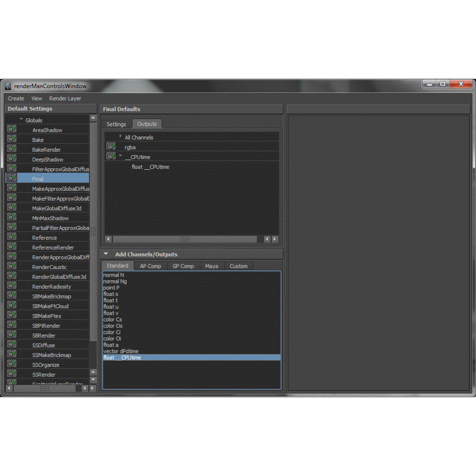
Task: Toggle the __CPUtime output icon
Action: point(111,156)
